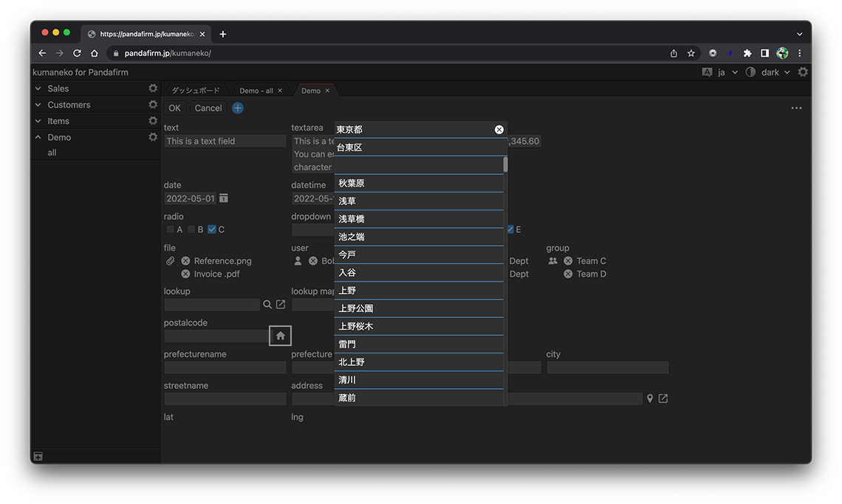The image size is (842, 504).
Task: Switch to the ダッシュボード tab
Action: [196, 91]
